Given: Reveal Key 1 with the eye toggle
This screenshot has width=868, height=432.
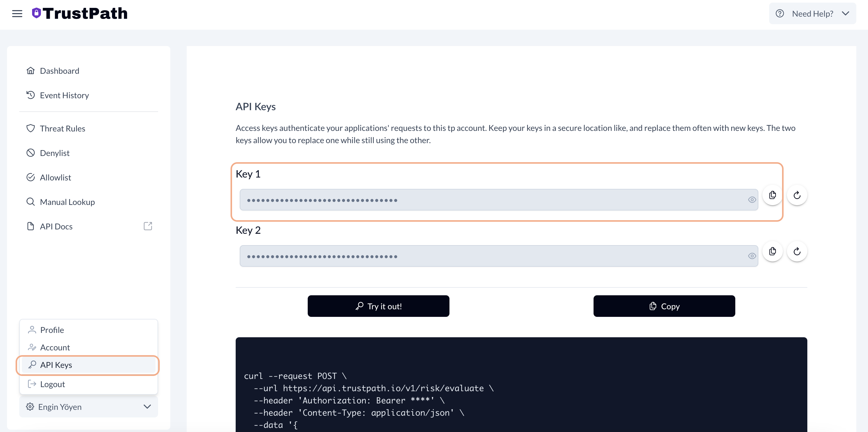Looking at the screenshot, I should point(752,200).
